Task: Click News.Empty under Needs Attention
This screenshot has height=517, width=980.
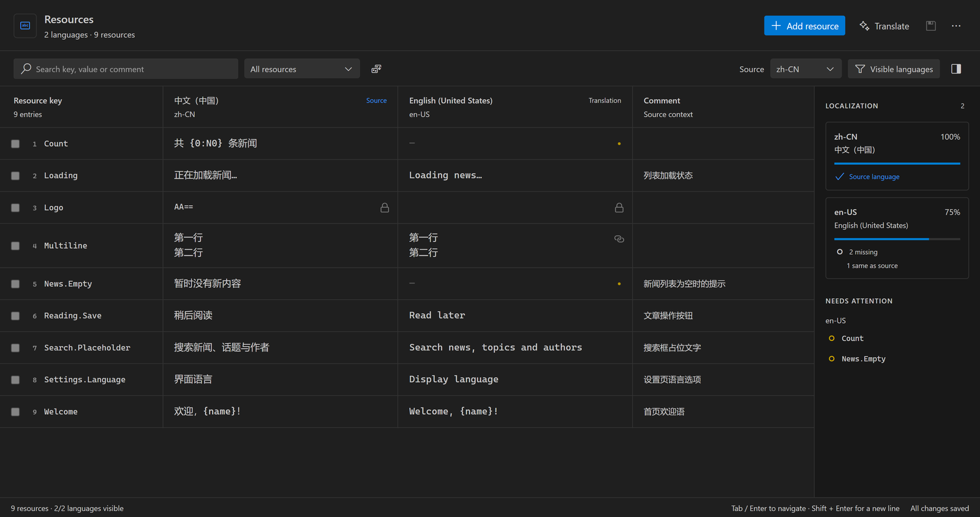Action: (864, 359)
